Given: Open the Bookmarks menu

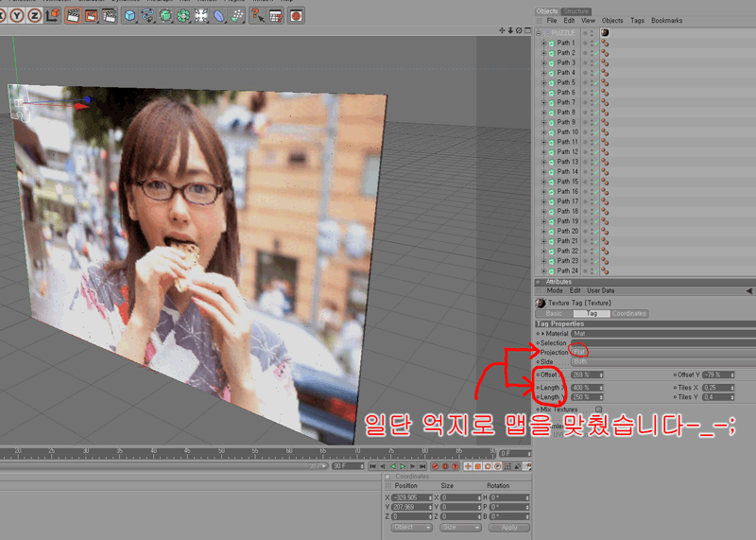Looking at the screenshot, I should 666,20.
